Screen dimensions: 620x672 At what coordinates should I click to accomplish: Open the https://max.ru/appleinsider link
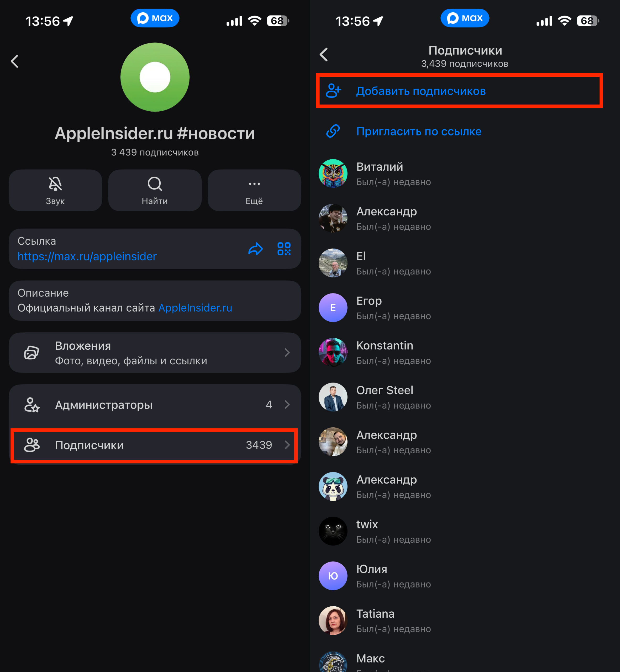87,256
